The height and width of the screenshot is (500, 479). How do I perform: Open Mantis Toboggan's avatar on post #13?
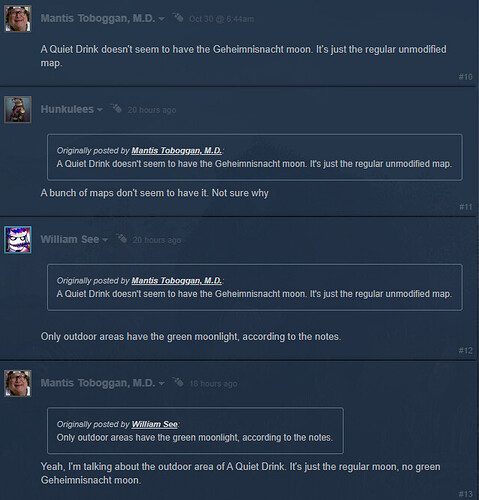(18, 383)
